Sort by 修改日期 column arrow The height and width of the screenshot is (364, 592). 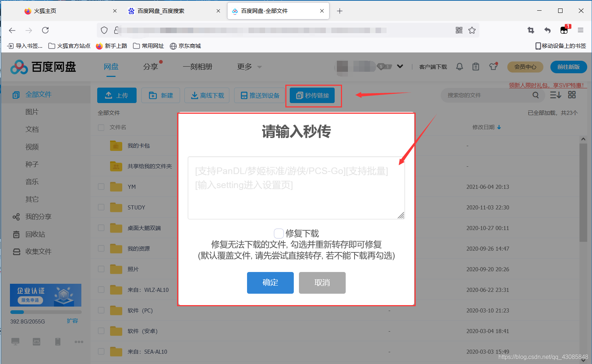click(499, 127)
